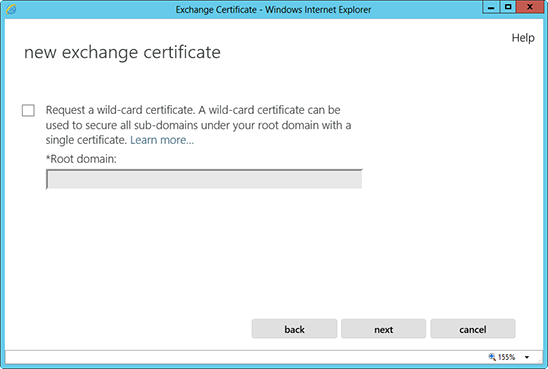
Task: Click the Internet Explorer icon in title bar
Action: [x=11, y=9]
